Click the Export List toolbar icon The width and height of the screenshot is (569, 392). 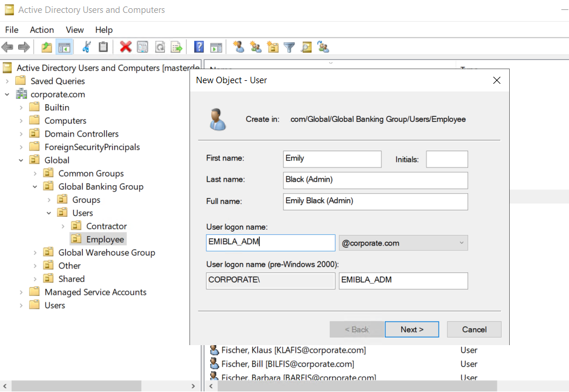point(177,47)
